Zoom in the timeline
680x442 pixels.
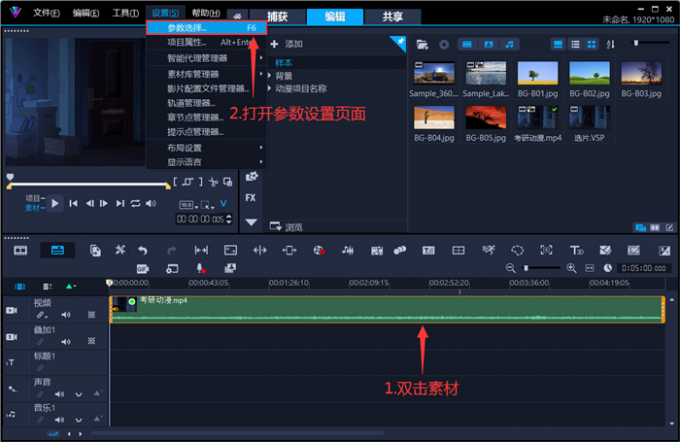[572, 268]
